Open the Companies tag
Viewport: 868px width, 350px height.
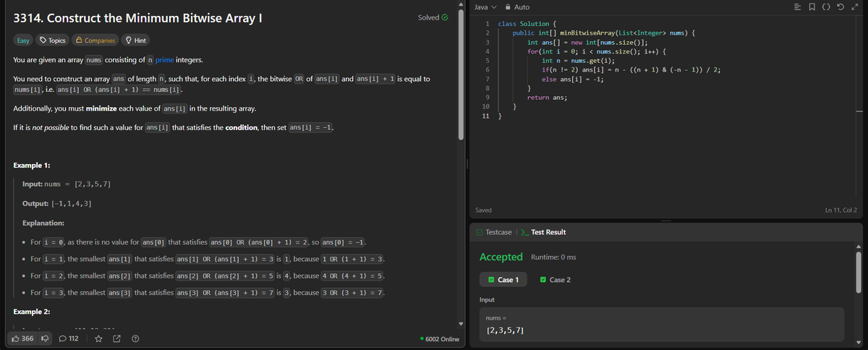coord(95,40)
